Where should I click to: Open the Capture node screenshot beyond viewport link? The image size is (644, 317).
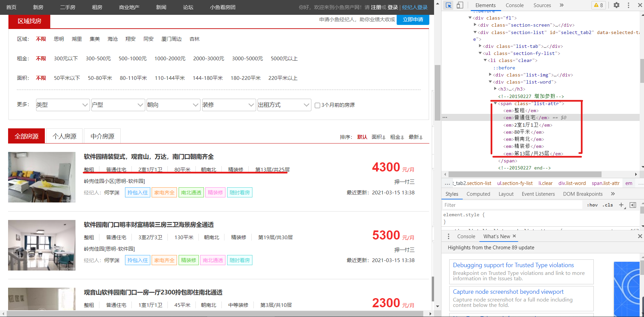tap(508, 291)
